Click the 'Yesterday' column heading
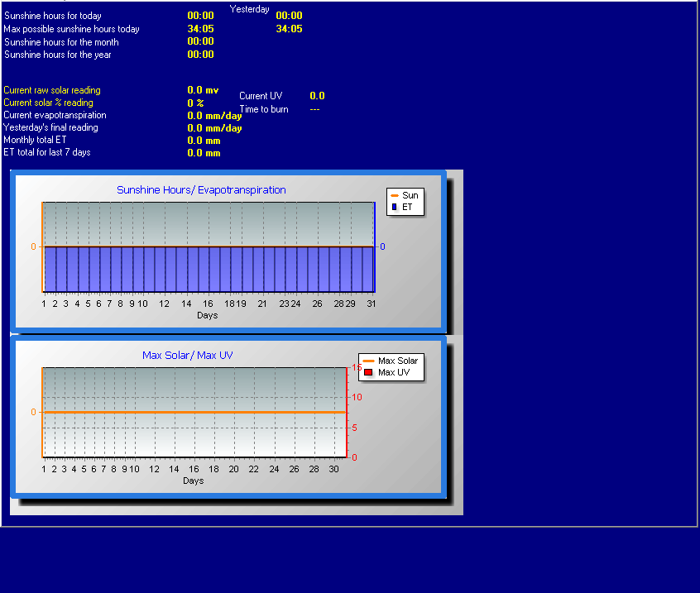700x593 pixels. point(249,9)
